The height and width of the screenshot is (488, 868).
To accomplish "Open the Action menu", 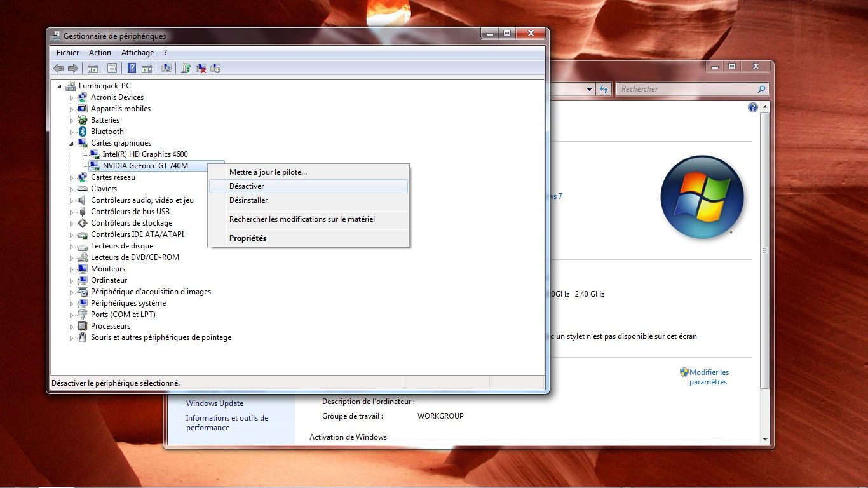I will 100,53.
